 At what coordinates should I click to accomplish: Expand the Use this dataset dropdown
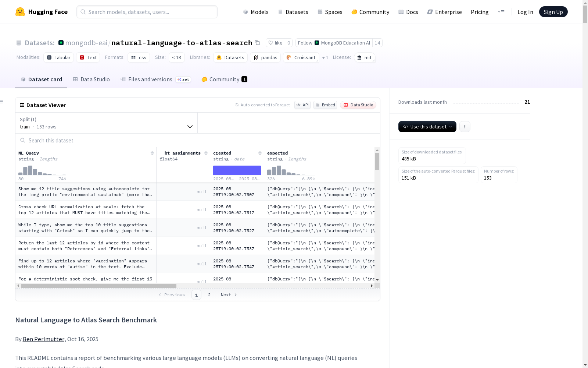point(427,127)
